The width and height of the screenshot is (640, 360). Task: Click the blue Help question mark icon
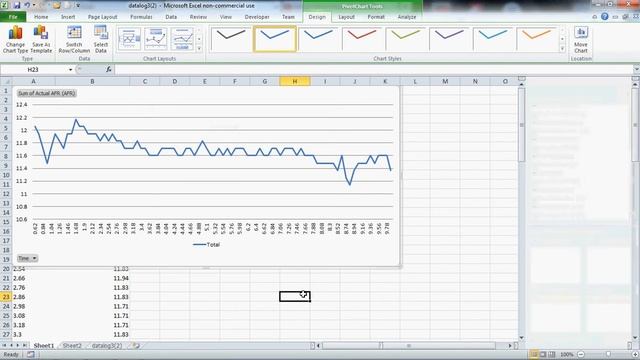coord(604,17)
